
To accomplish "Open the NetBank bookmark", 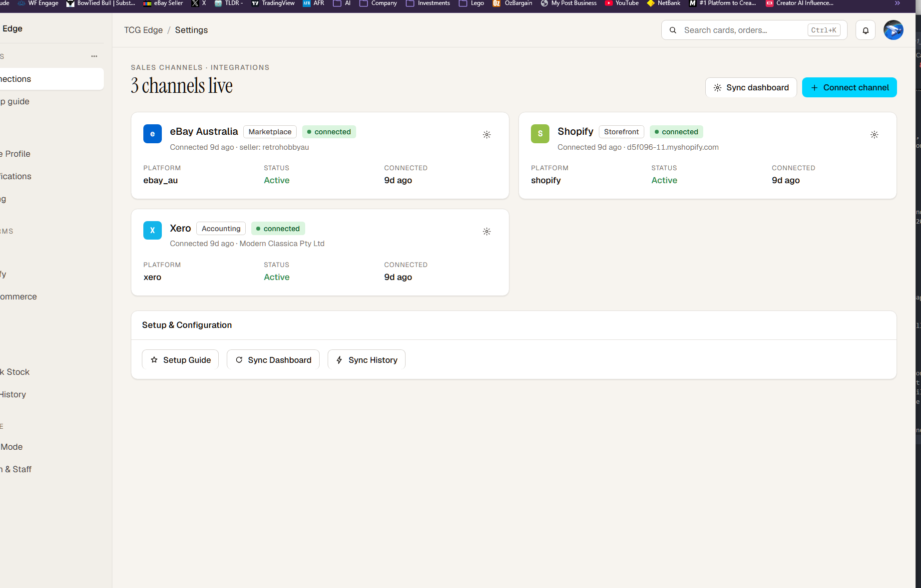I will [664, 3].
